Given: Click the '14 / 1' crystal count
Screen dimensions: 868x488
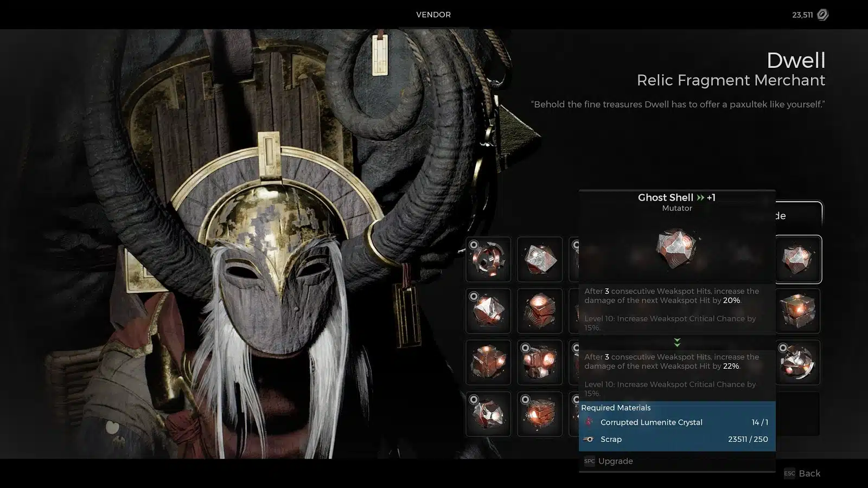Looking at the screenshot, I should (760, 422).
